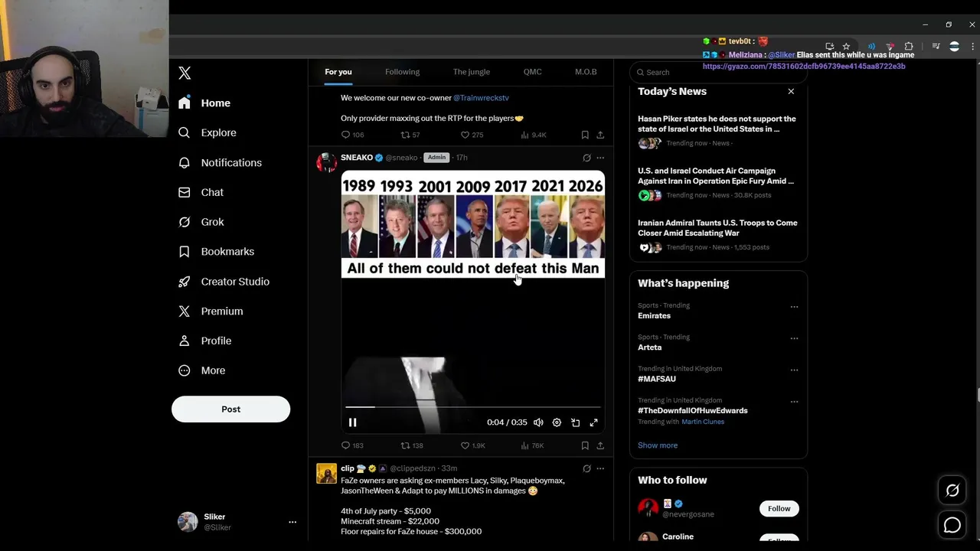Open Premium page
The image size is (980, 551).
point(211,311)
